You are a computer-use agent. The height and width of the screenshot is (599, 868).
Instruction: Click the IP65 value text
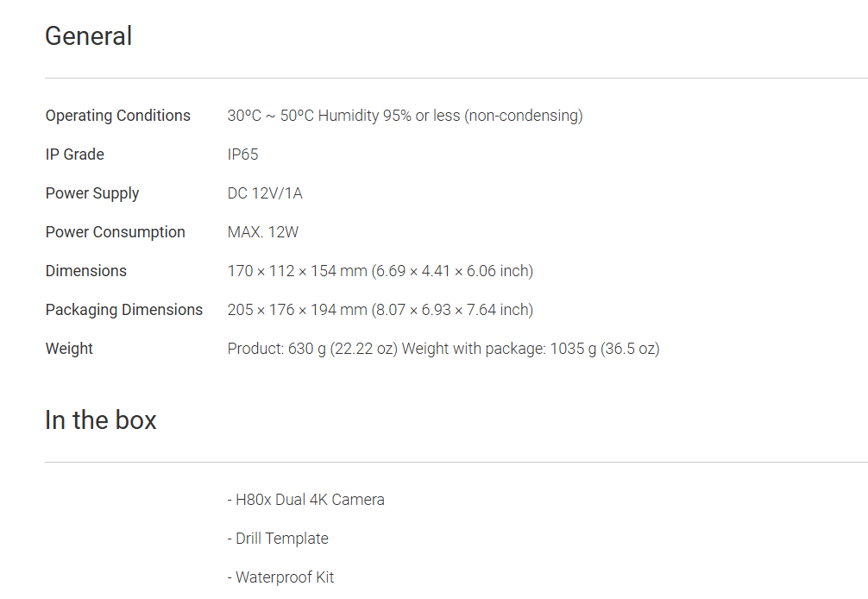click(242, 154)
